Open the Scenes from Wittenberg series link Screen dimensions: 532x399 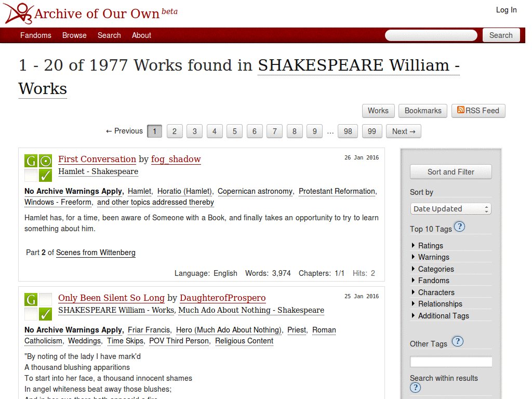pyautogui.click(x=96, y=252)
